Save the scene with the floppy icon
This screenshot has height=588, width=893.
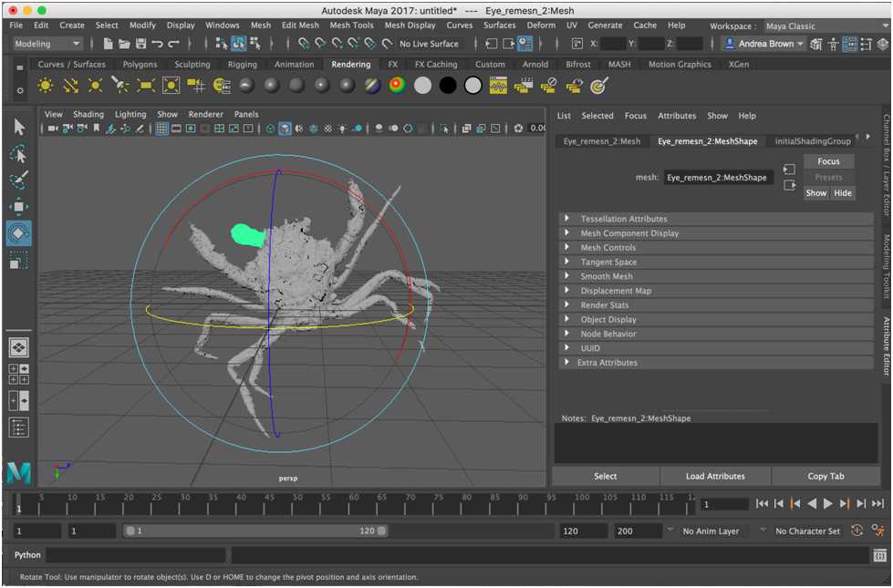click(140, 44)
